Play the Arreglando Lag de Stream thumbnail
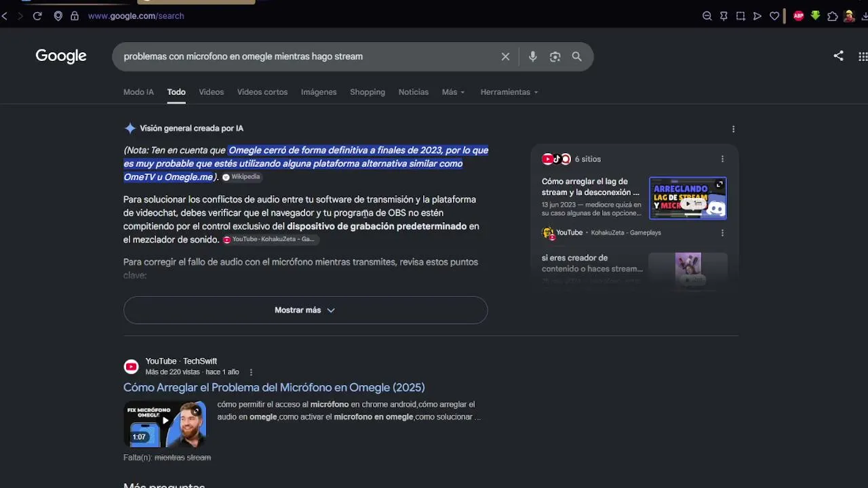Screen dimensions: 868x488 click(x=688, y=198)
